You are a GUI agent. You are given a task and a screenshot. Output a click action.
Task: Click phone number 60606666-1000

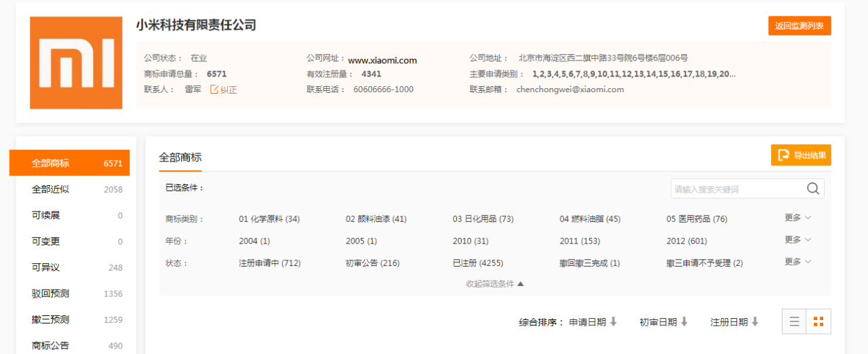coord(383,89)
